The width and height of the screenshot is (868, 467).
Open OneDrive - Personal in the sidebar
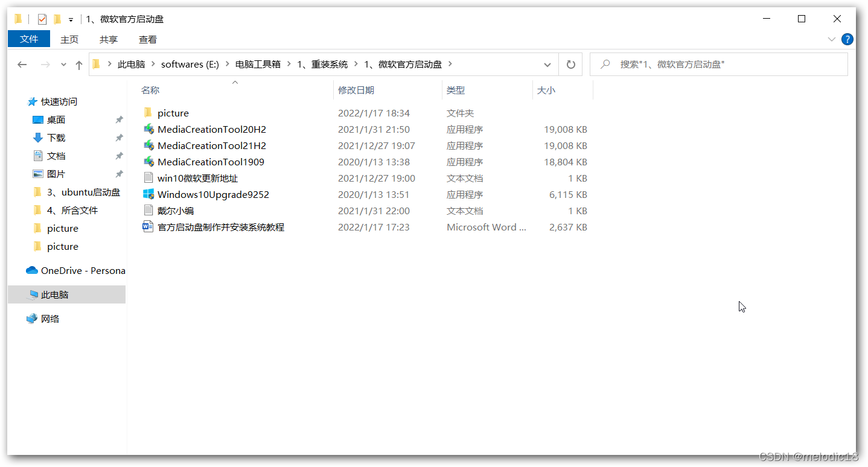coord(75,271)
